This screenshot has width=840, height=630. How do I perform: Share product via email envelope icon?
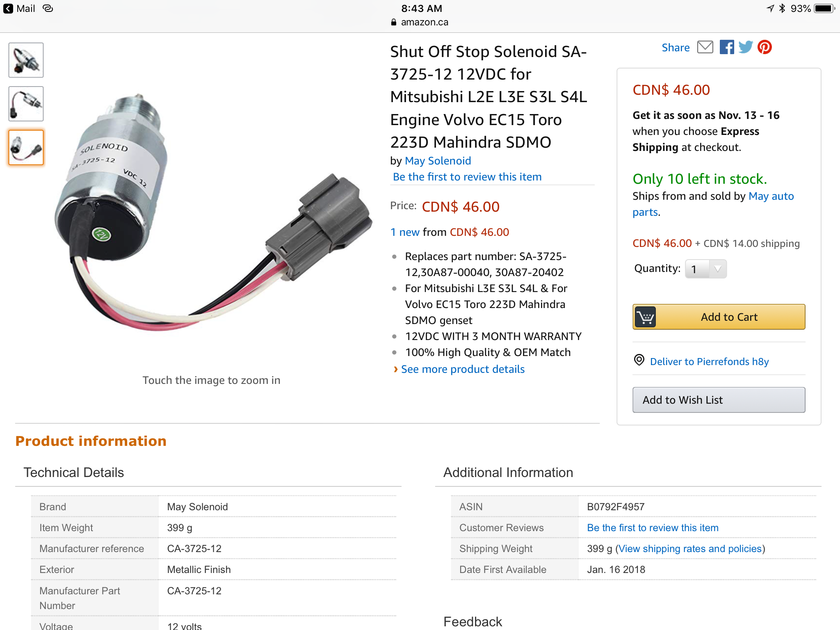pyautogui.click(x=705, y=47)
